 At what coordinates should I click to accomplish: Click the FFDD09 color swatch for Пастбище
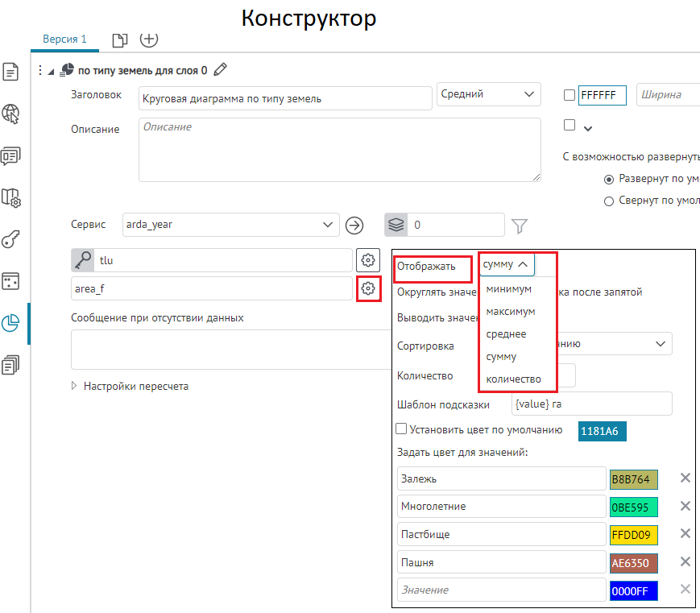[x=633, y=534]
